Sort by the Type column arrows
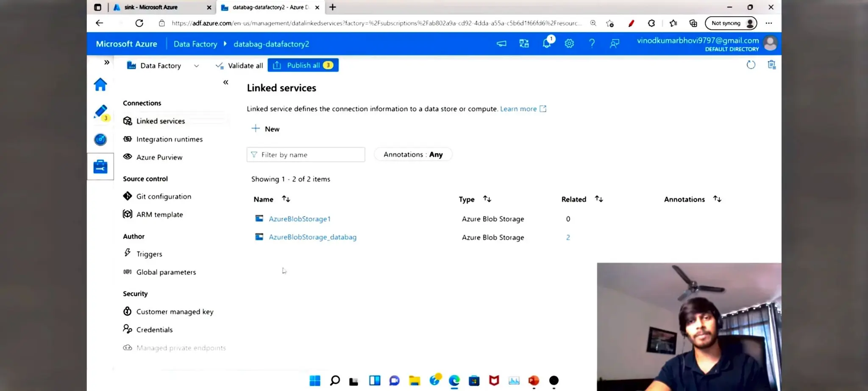Image resolution: width=868 pixels, height=391 pixels. [487, 199]
